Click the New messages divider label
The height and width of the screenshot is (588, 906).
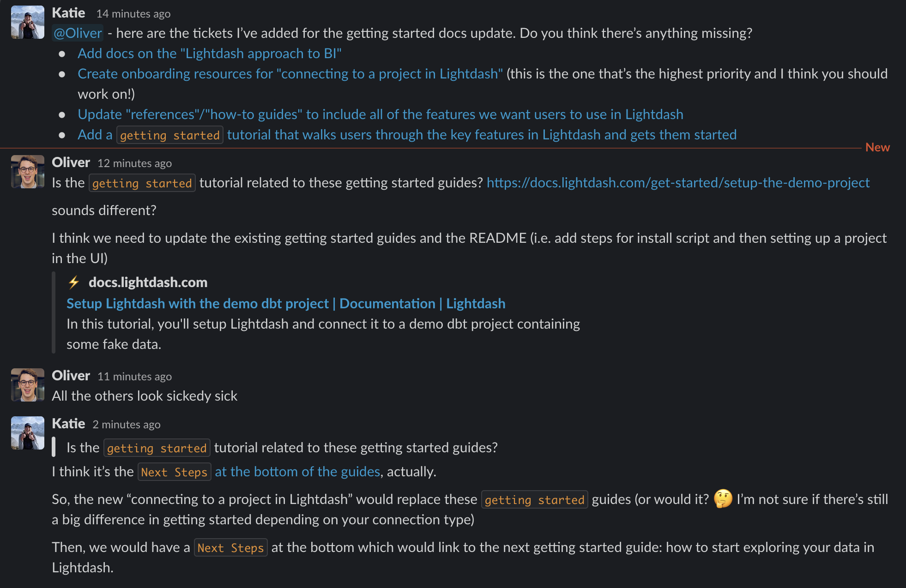[x=877, y=147]
